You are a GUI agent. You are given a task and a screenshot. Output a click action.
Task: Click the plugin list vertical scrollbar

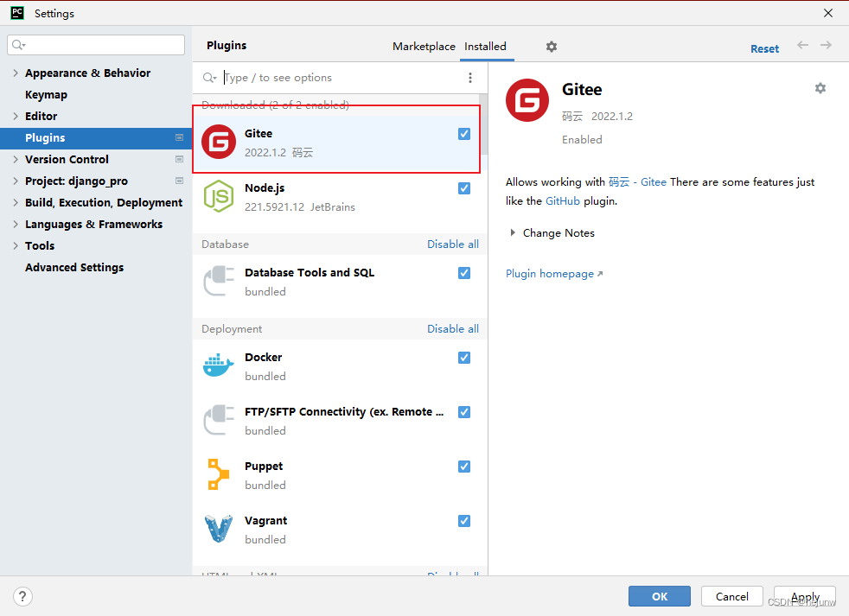(x=483, y=124)
